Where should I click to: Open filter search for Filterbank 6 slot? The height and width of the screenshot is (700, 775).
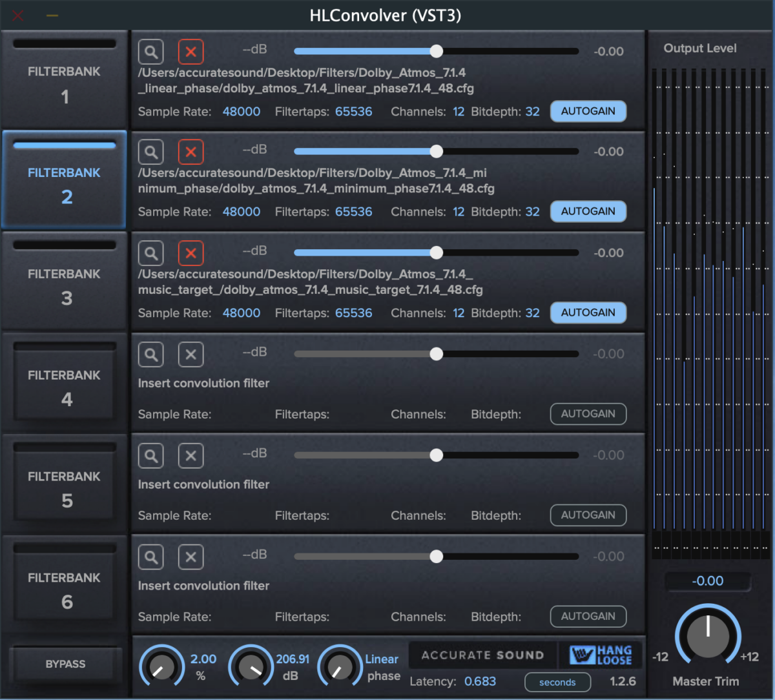[x=151, y=557]
